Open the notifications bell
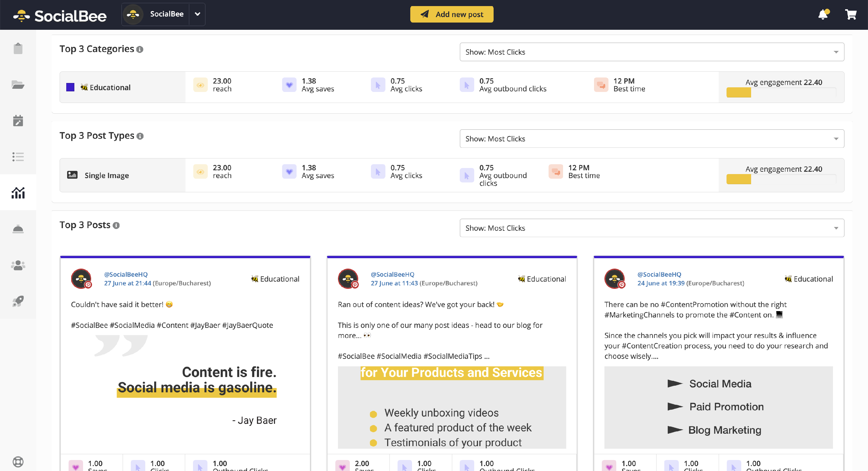 tap(823, 14)
